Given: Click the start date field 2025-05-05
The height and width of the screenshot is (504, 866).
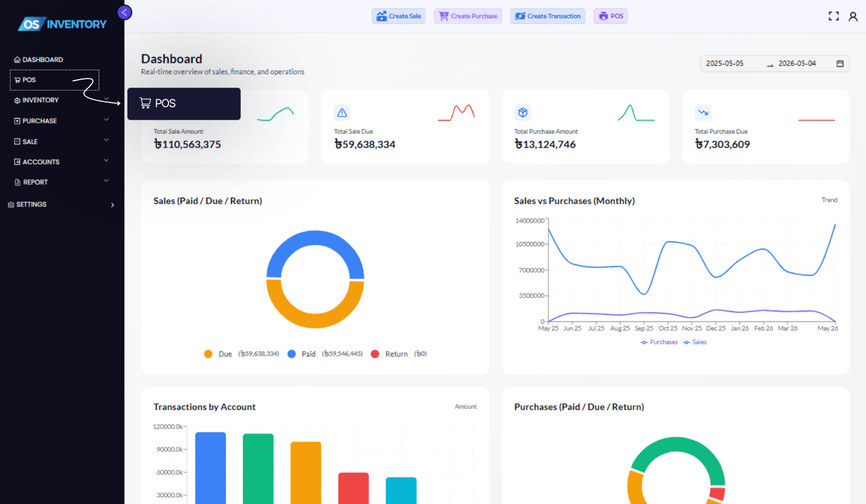Looking at the screenshot, I should (725, 63).
